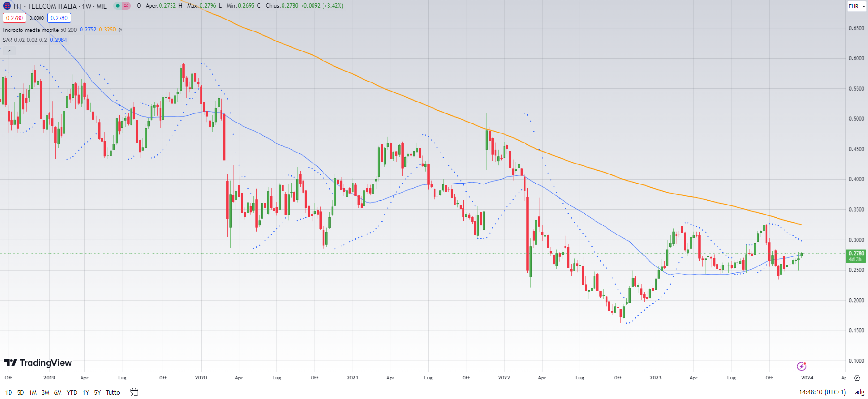Click the 2024 label on time axis

tap(807, 378)
